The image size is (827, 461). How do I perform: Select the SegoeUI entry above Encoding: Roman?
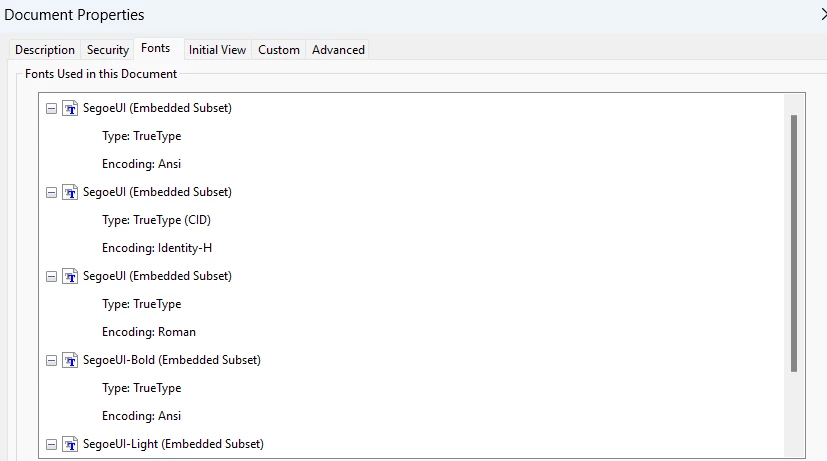[157, 276]
